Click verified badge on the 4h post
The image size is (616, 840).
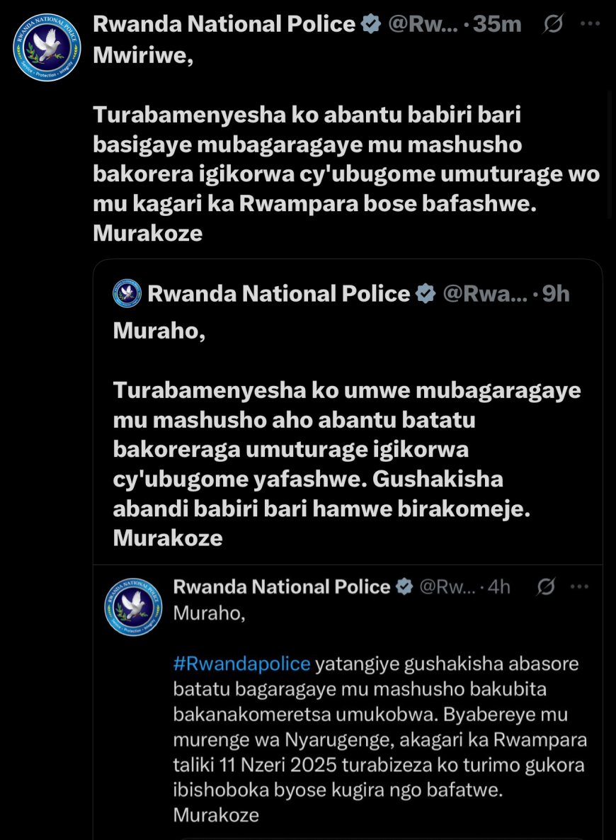(404, 586)
